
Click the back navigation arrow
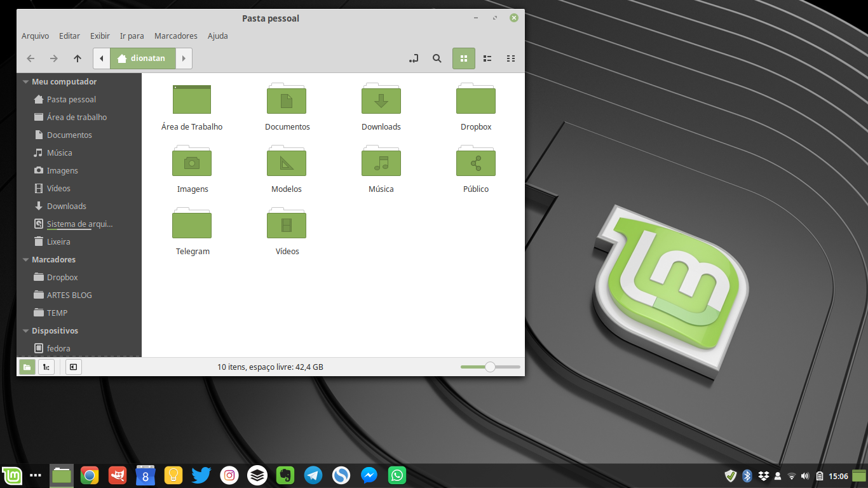coord(30,58)
